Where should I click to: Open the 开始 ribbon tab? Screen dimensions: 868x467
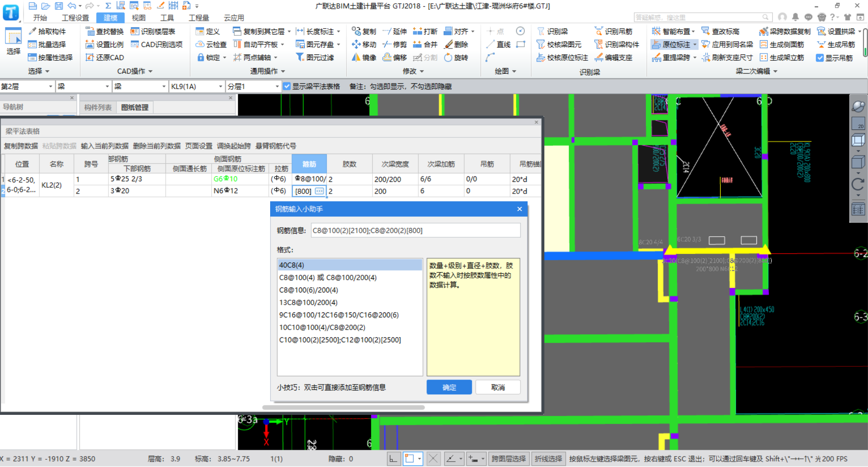tap(40, 18)
